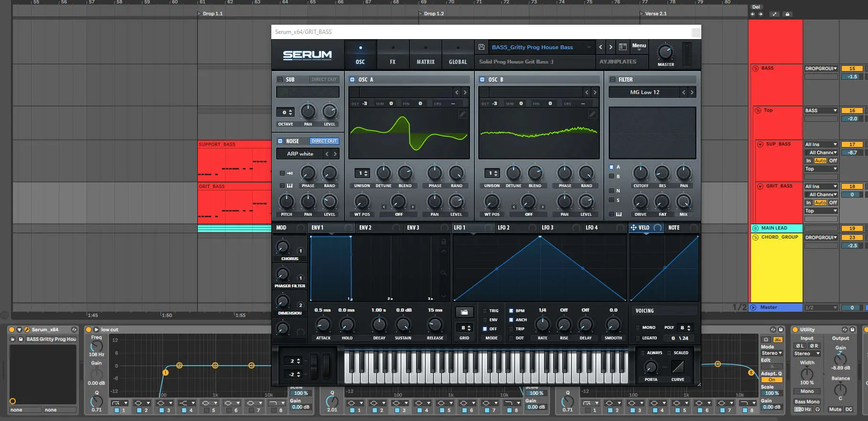
Task: Fold the BASS group track
Action: tap(755, 68)
